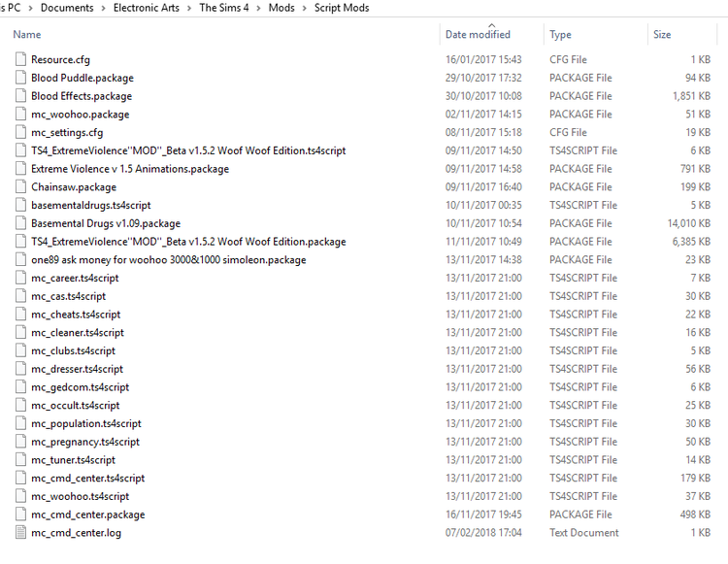Image resolution: width=728 pixels, height=564 pixels.
Task: Select the mc_cmd_center.ts4script file name
Action: pyautogui.click(x=87, y=478)
